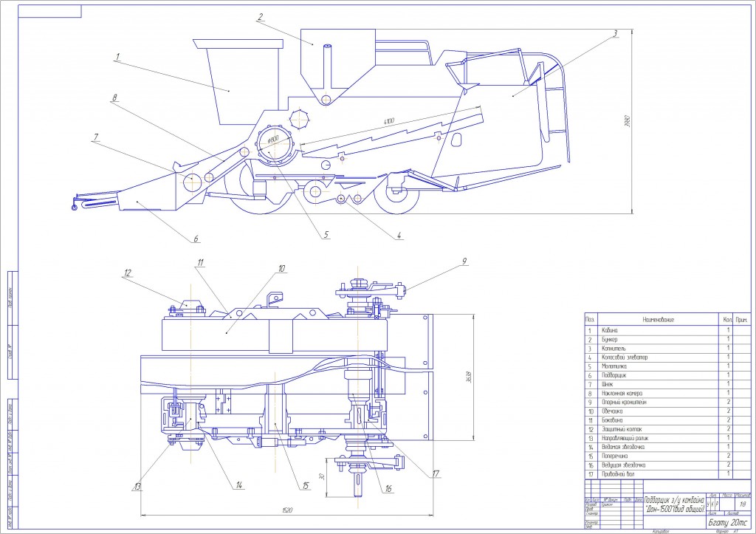The height and width of the screenshot is (534, 756).
Task: Click 'Бгату 20тс' in the title block
Action: click(727, 523)
